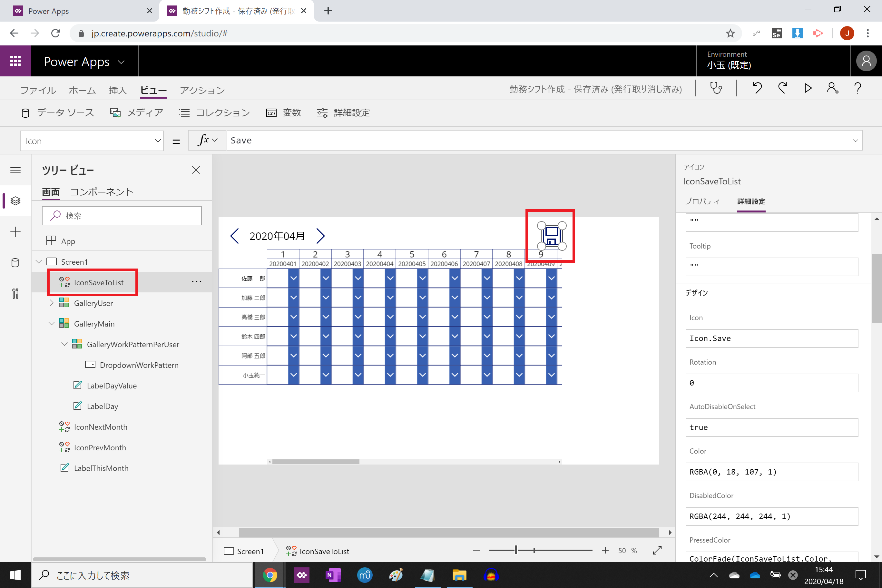Expand the formula bar chevron
The width and height of the screenshot is (882, 588).
(855, 141)
